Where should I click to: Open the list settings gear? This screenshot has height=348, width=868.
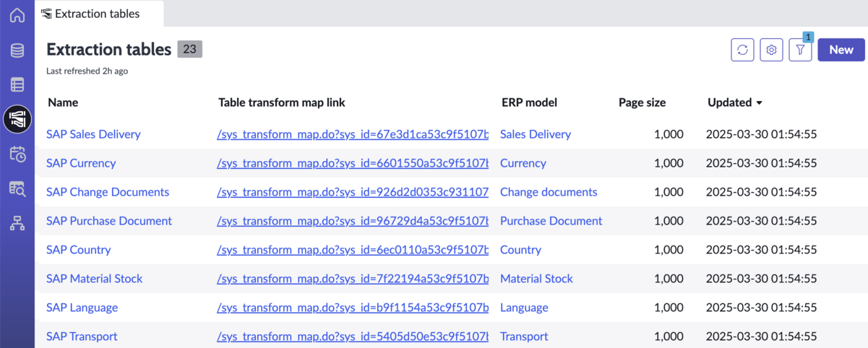(772, 50)
